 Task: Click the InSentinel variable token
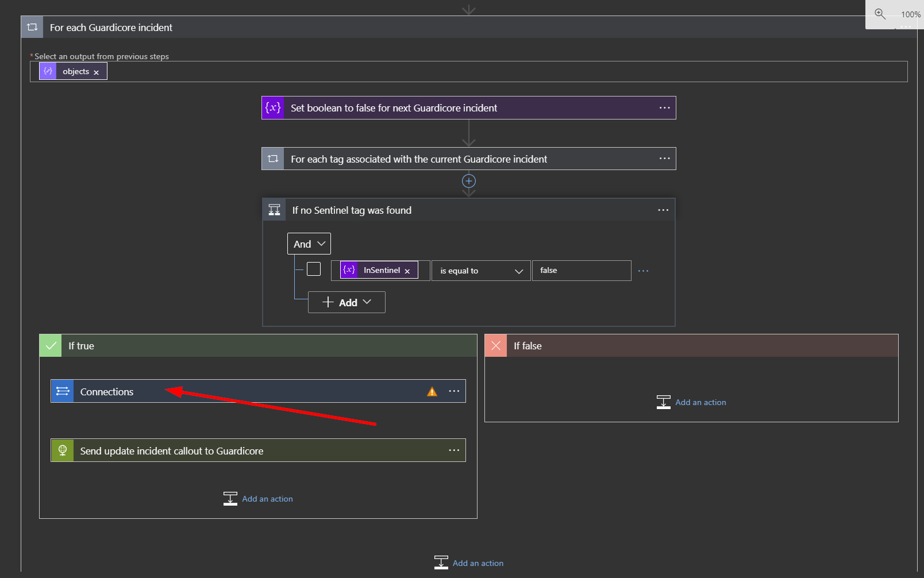click(x=379, y=270)
